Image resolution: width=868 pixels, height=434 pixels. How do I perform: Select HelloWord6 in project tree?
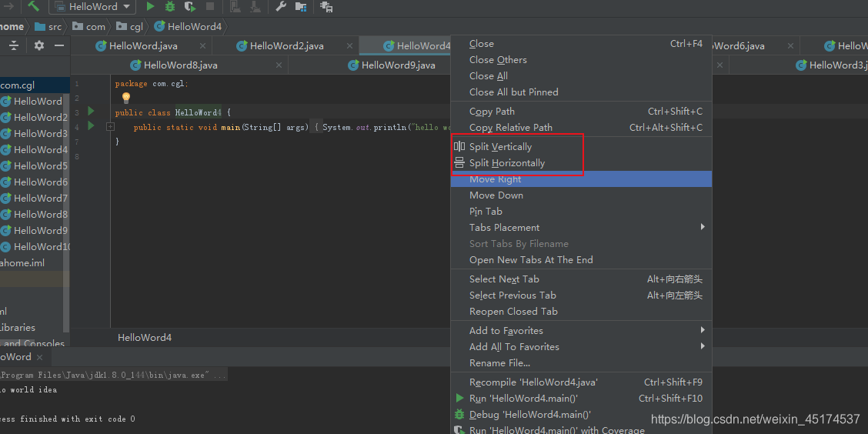(x=35, y=182)
